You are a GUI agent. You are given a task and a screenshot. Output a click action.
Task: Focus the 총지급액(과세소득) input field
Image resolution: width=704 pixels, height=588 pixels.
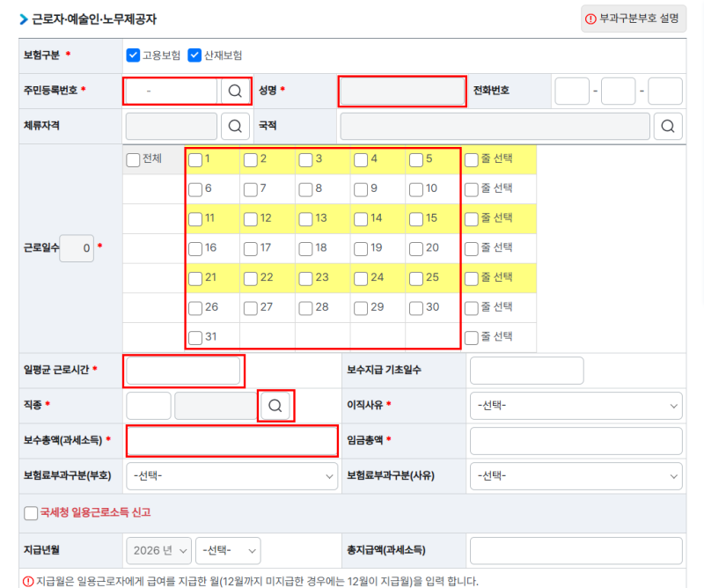[x=576, y=550]
